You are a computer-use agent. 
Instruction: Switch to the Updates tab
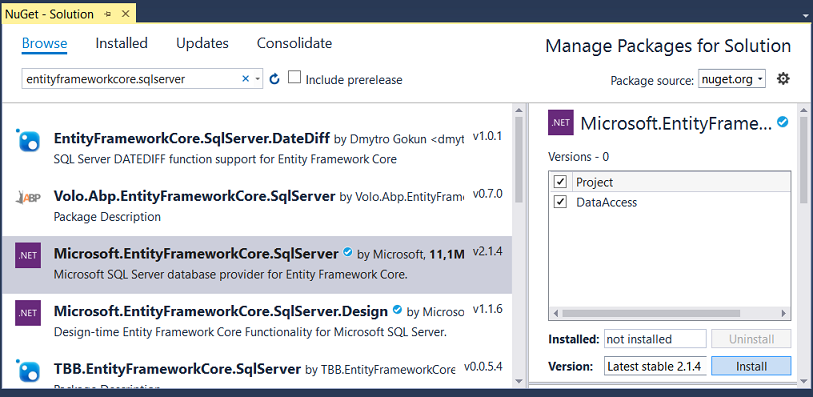click(202, 43)
